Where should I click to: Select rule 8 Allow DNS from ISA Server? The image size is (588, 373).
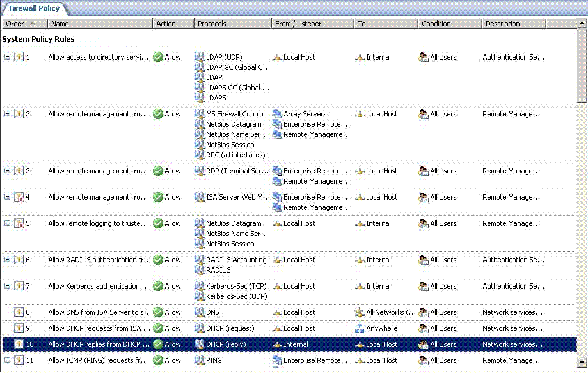coord(99,312)
